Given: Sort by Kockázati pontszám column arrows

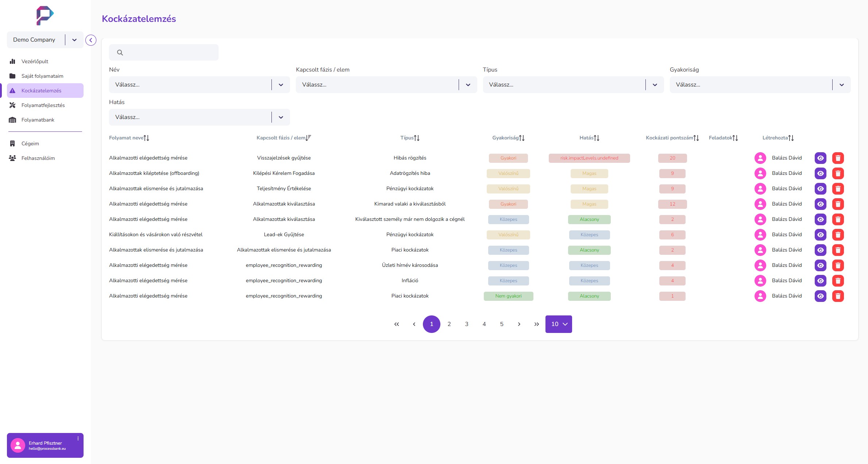Looking at the screenshot, I should [696, 138].
